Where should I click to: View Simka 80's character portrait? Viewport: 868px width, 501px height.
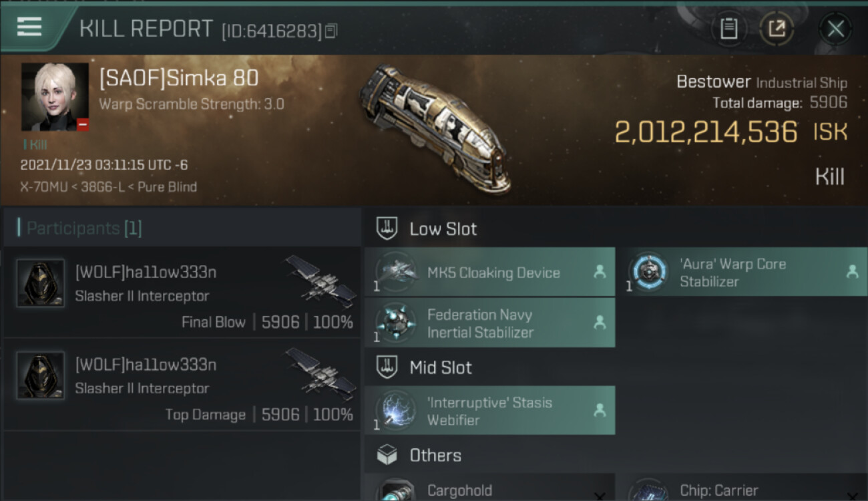55,97
